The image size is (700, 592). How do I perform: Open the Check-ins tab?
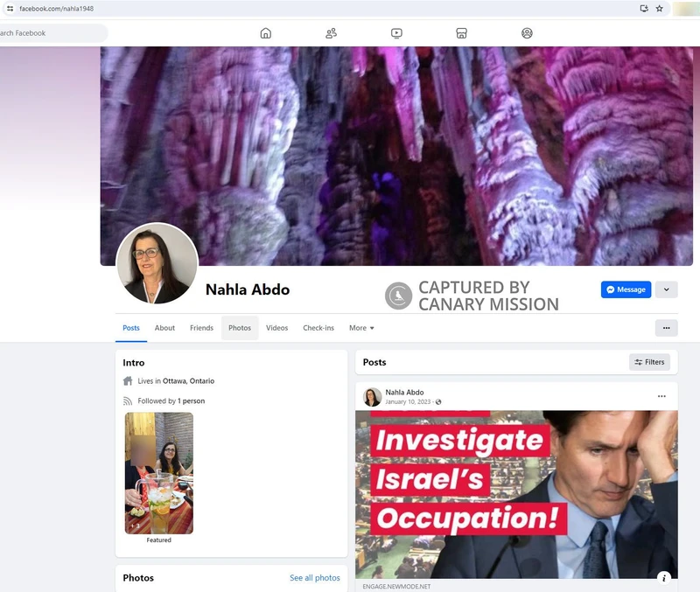(318, 328)
